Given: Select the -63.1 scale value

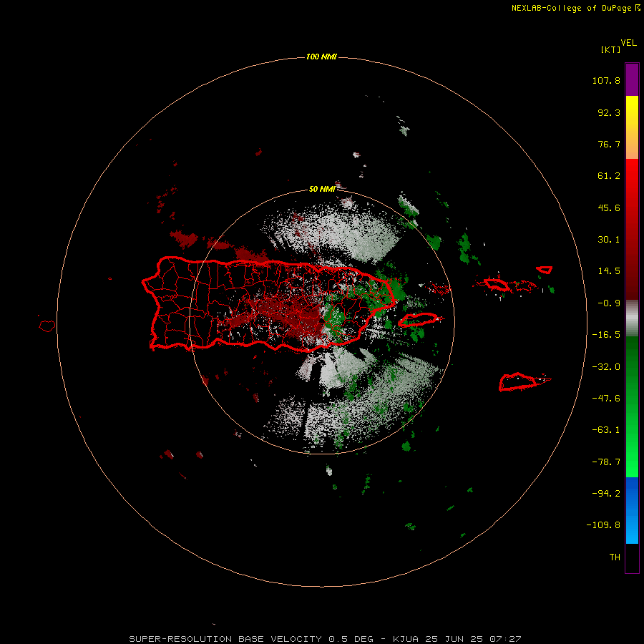Looking at the screenshot, I should click(606, 430).
